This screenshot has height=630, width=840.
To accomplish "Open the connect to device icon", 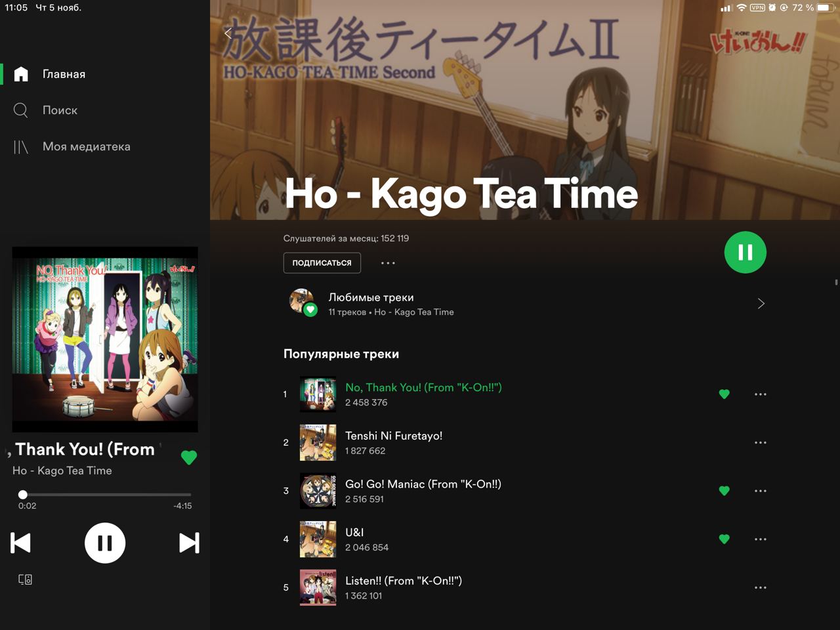I will (25, 579).
